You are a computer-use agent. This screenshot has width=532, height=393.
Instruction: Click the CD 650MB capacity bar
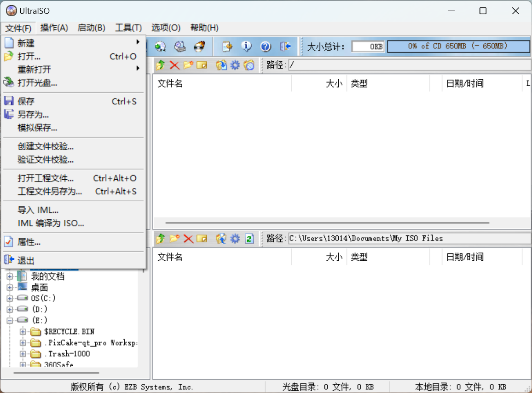point(458,46)
